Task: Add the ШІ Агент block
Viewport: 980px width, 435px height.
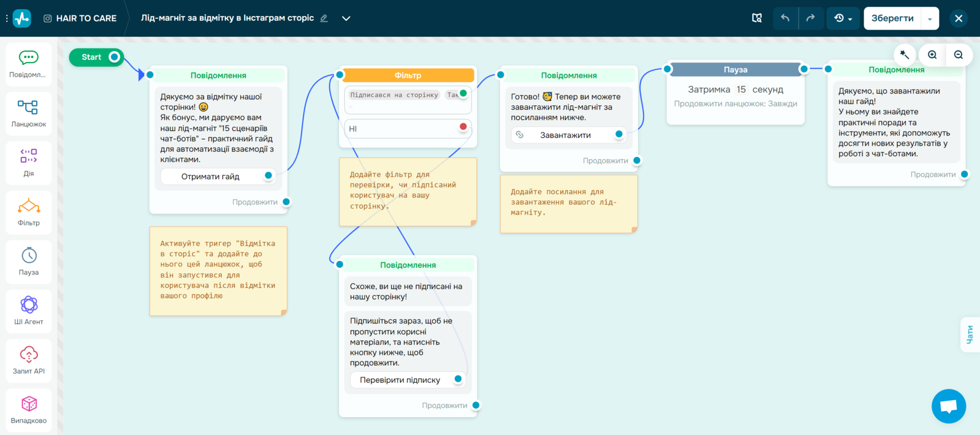Action: tap(28, 311)
